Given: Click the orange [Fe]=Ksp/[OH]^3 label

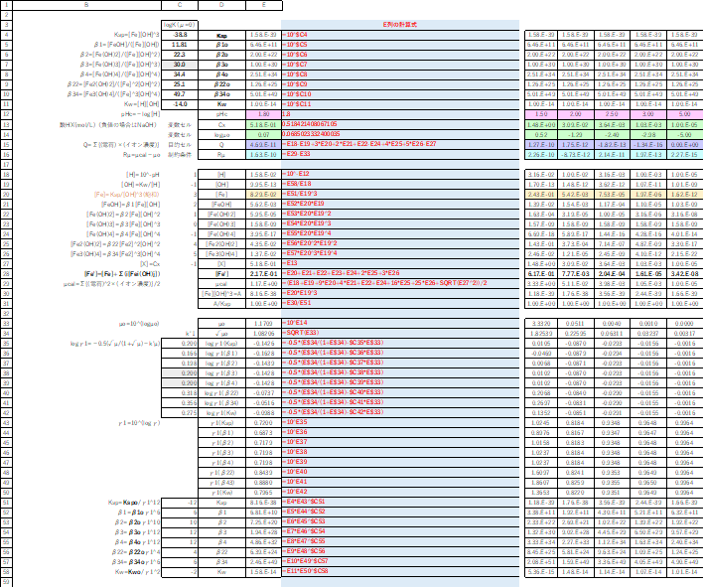Looking at the screenshot, I should click(127, 194).
